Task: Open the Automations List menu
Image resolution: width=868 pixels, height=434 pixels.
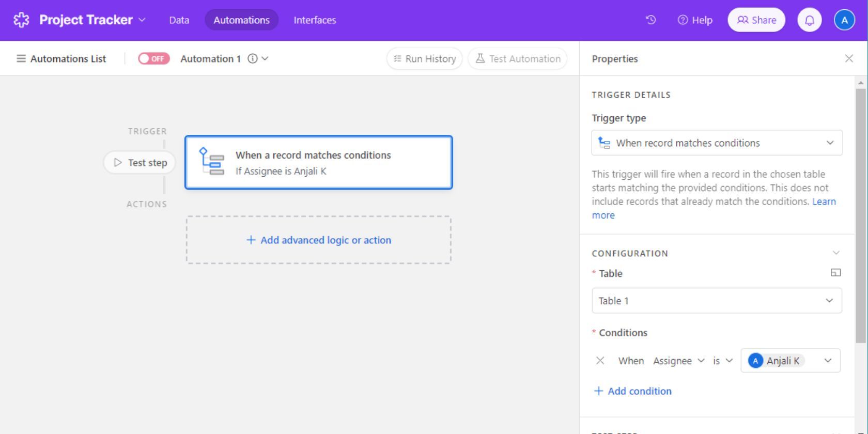Action: point(61,59)
